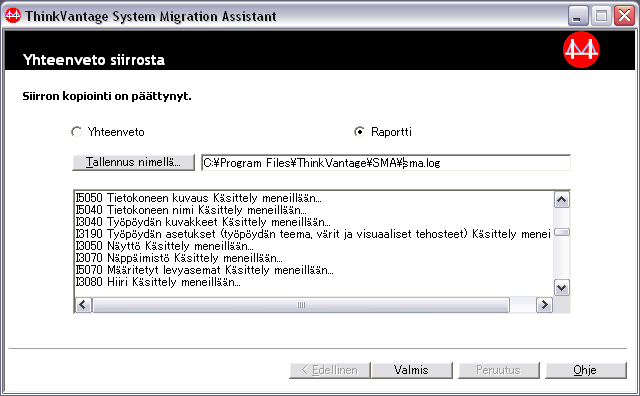Select log line I3040 Työpöydän kuvakkeet
This screenshot has height=396, width=640.
tap(203, 222)
